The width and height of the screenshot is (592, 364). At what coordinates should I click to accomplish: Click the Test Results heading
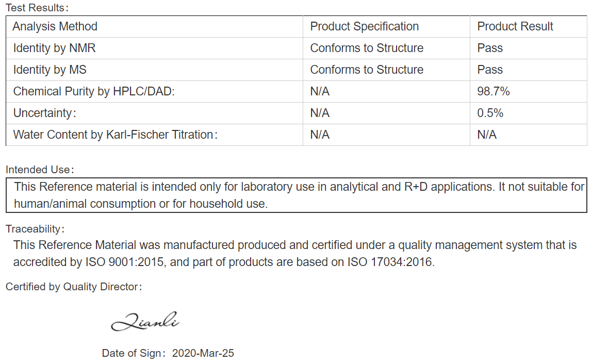coord(37,8)
